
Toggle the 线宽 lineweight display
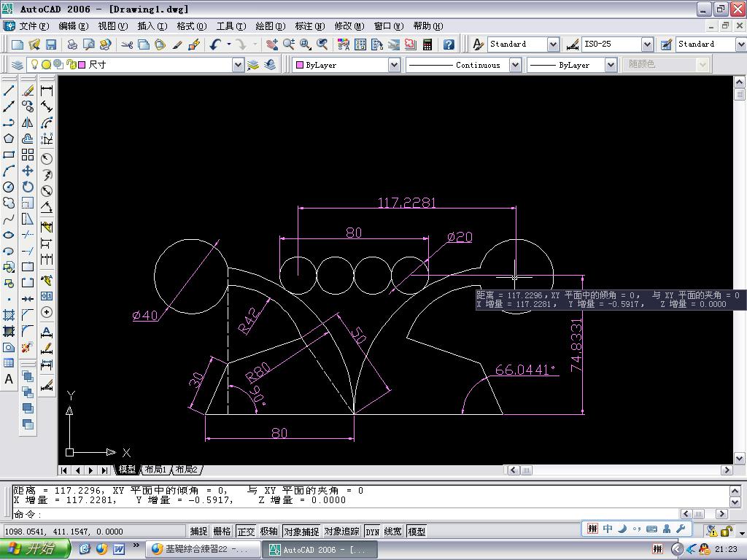coord(393,532)
